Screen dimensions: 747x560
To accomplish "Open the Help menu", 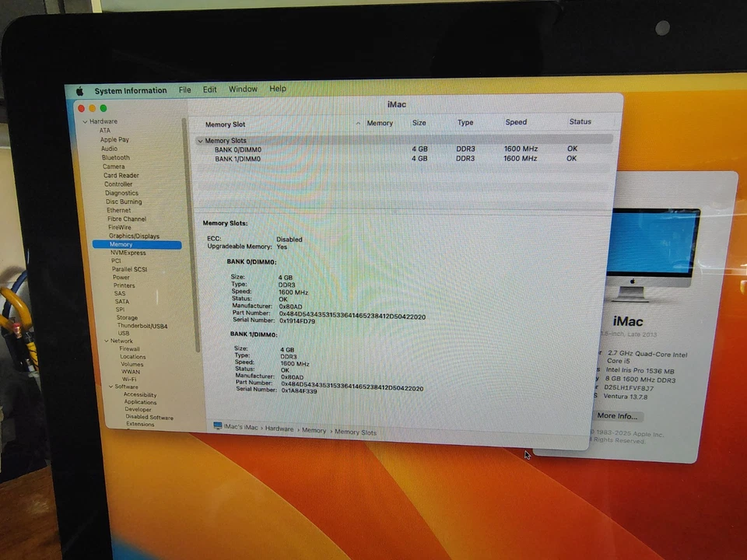I will 278,88.
